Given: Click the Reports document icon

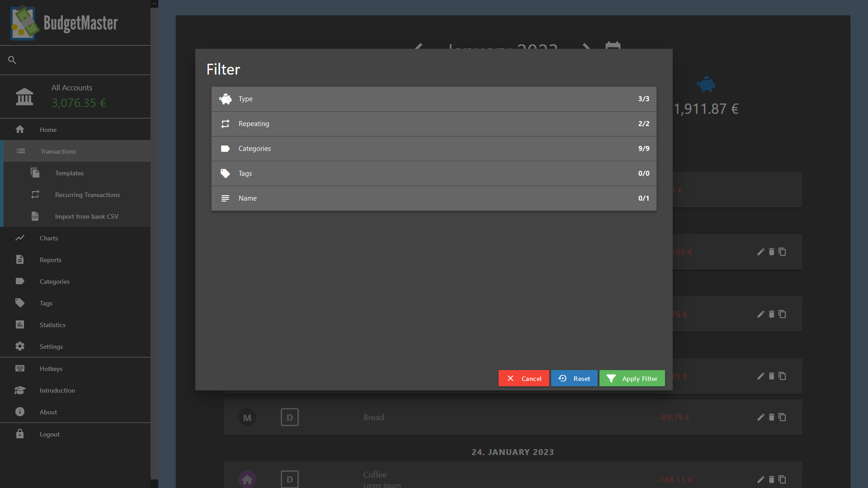Looking at the screenshot, I should click(20, 259).
